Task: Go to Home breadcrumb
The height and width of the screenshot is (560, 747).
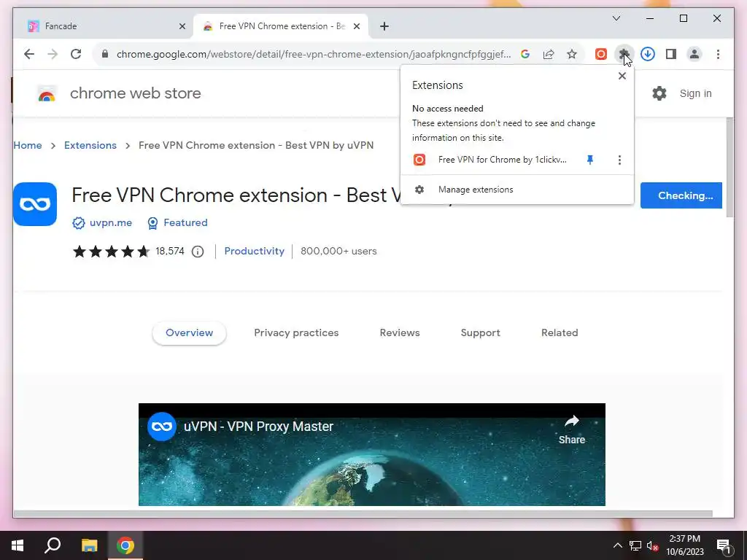Action: click(28, 145)
